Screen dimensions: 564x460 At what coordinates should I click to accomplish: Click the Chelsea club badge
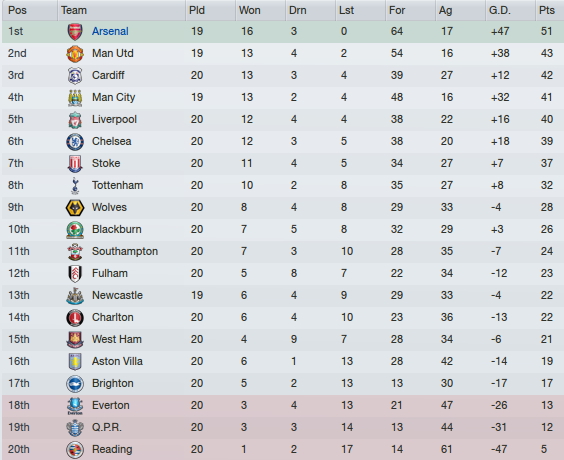pos(75,142)
